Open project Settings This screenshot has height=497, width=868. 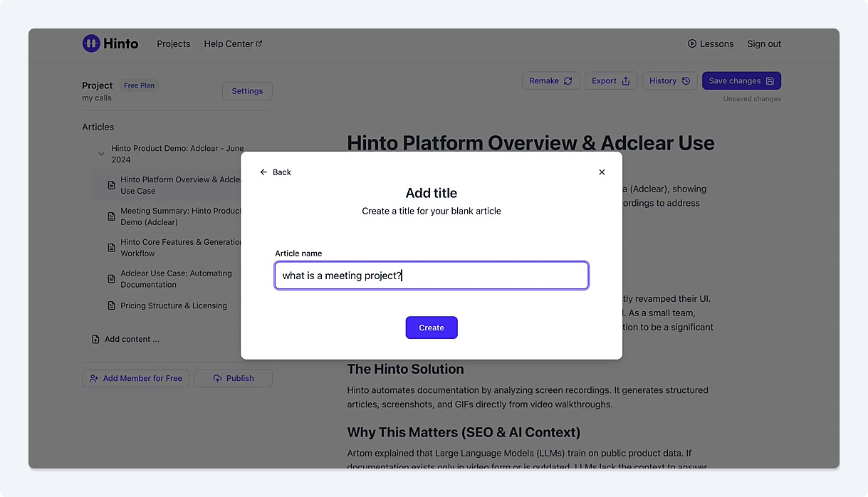(247, 91)
